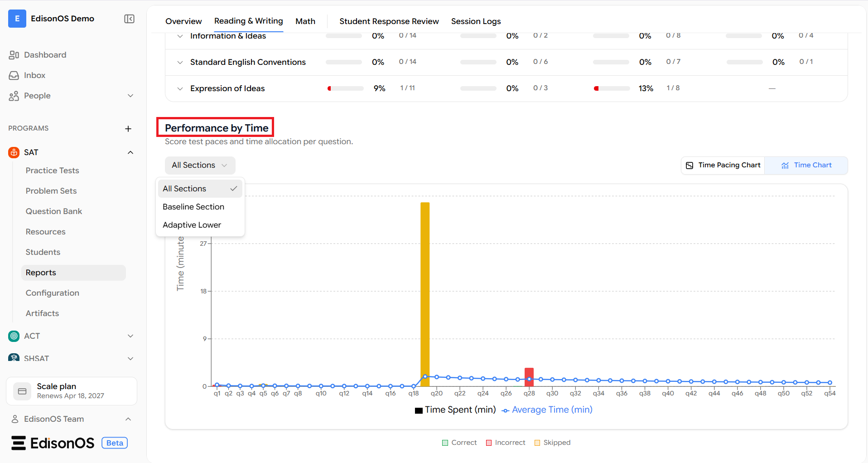
Task: Expand the Expression of Ideas row
Action: 180,88
